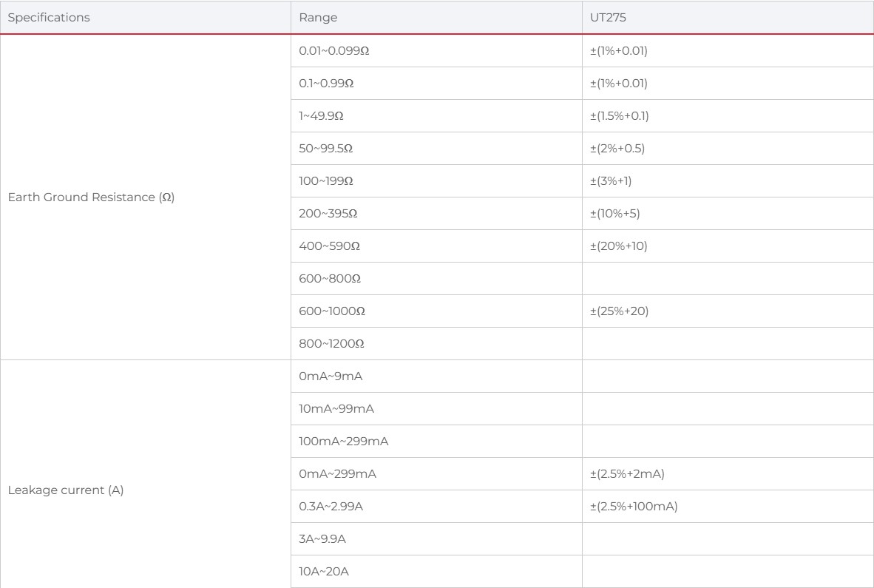The image size is (874, 588).
Task: Click the ±(1.5%+0.1) accuracy value
Action: (x=617, y=116)
